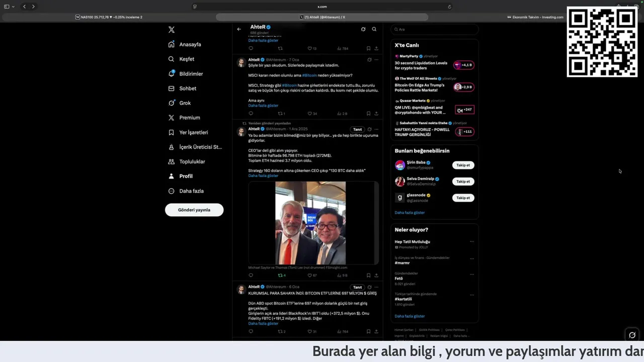Open Gizlilik Politikası footer link
The width and height of the screenshot is (644, 362).
click(x=429, y=330)
